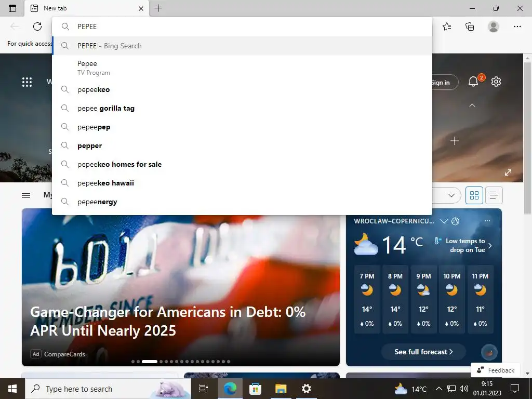Choose pepee gorilla tag suggestion
The image size is (532, 399).
tap(242, 108)
